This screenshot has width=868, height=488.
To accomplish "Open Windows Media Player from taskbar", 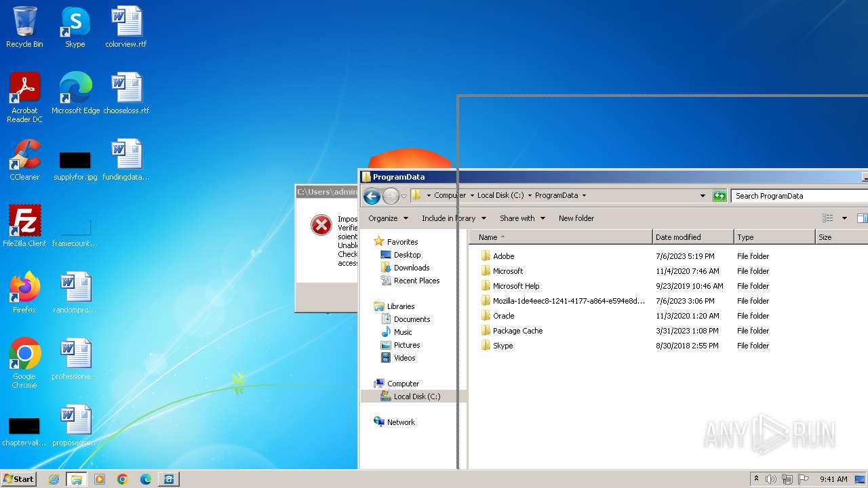I will tap(100, 479).
